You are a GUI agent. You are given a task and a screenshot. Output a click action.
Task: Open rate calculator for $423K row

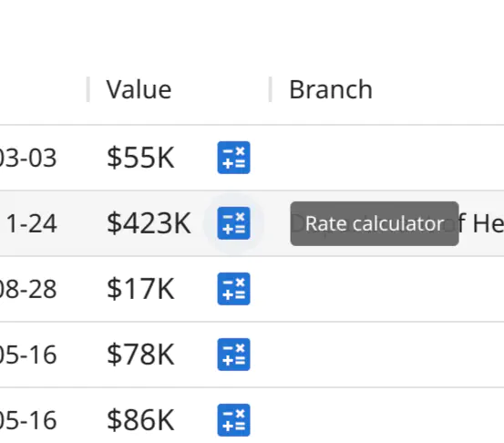[x=233, y=223]
